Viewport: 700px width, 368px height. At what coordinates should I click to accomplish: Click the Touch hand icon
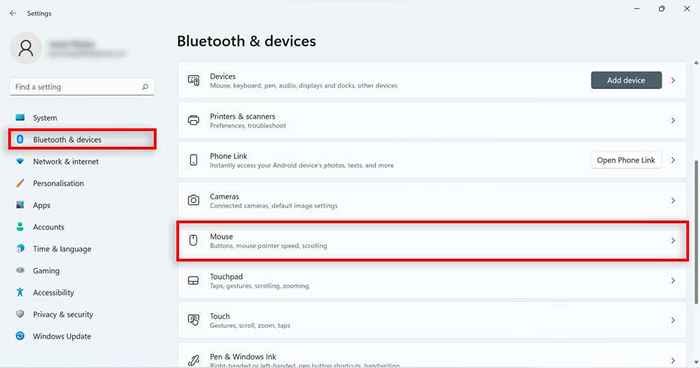(193, 320)
